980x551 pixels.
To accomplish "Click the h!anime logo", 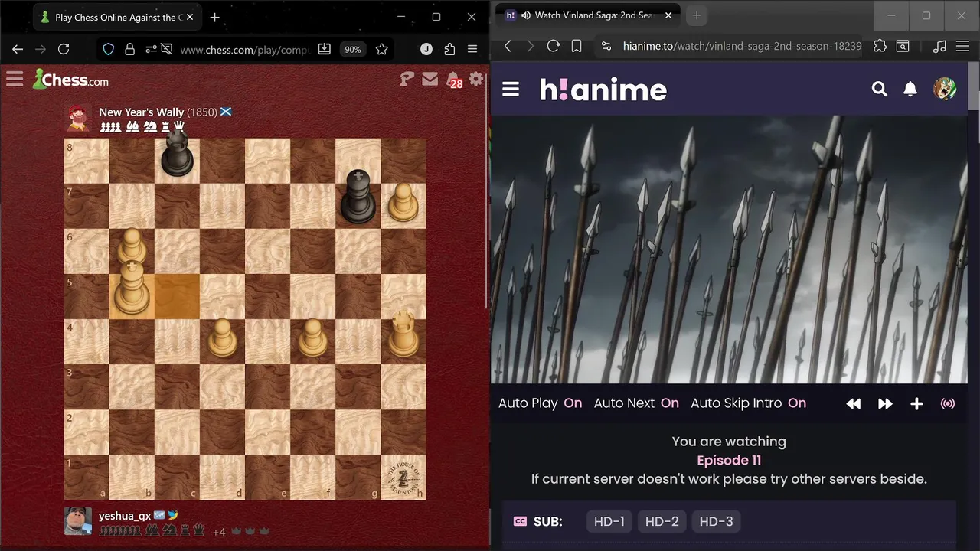I will (603, 90).
